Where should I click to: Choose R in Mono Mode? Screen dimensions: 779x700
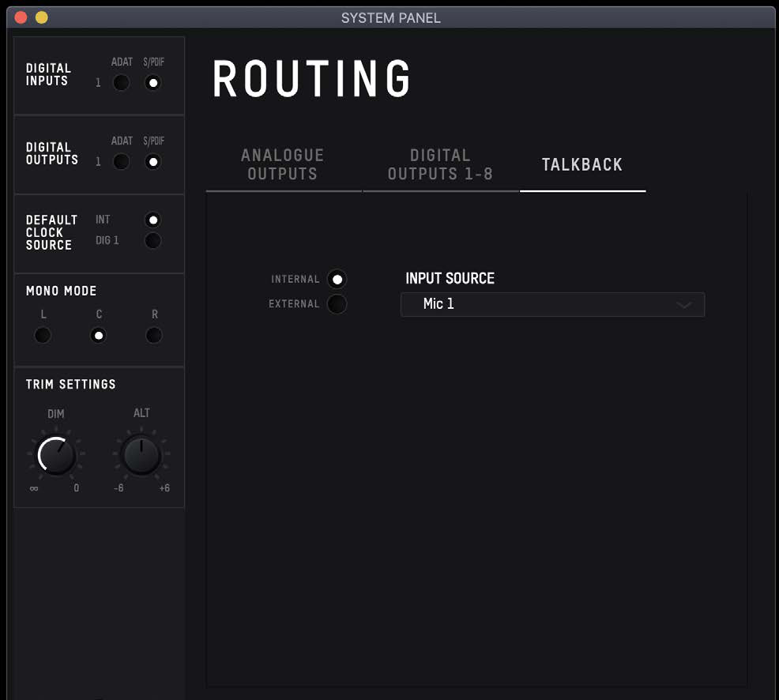tap(154, 335)
